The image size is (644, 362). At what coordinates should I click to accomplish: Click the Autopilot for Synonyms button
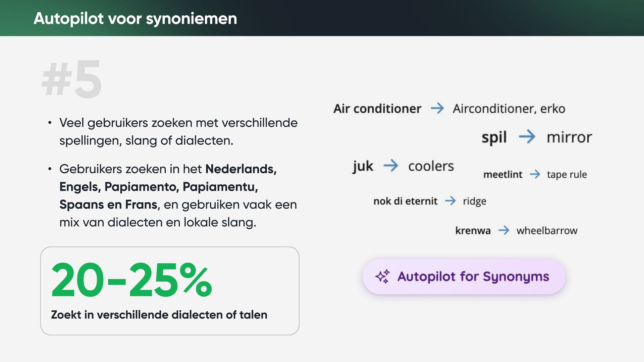(x=464, y=277)
